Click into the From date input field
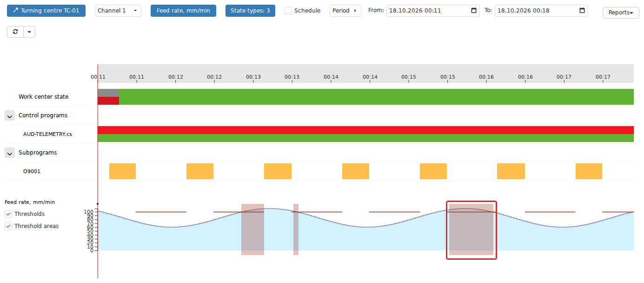This screenshot has height=283, width=644. (433, 11)
